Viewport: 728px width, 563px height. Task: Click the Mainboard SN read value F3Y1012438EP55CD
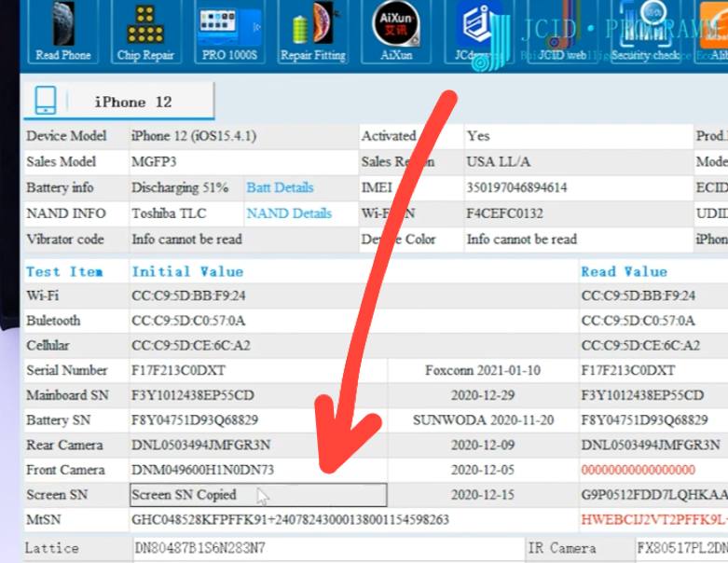tap(642, 395)
